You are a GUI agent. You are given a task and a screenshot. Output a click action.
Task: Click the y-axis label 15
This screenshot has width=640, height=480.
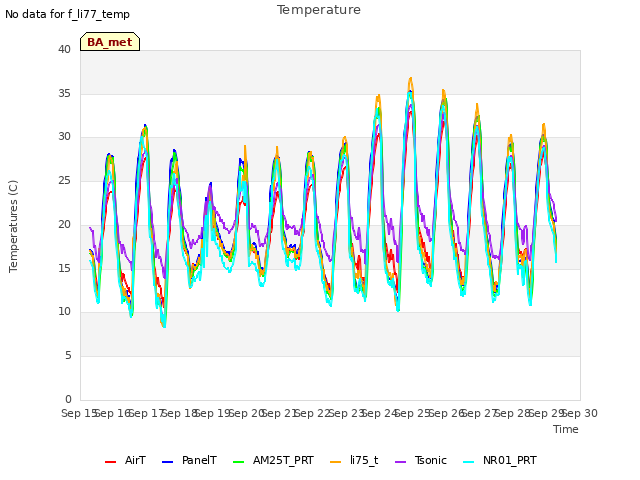pos(64,268)
